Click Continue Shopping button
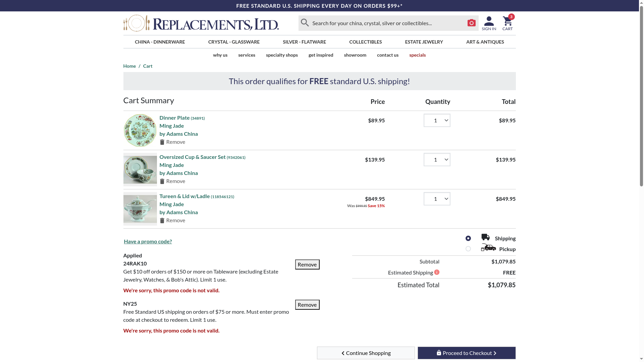This screenshot has width=644, height=362. pos(366,353)
